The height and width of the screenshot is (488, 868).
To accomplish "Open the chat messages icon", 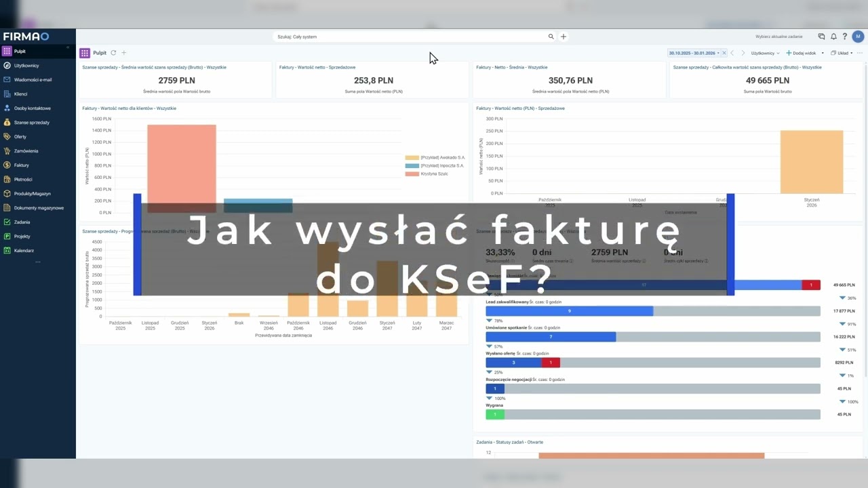I will [x=822, y=37].
